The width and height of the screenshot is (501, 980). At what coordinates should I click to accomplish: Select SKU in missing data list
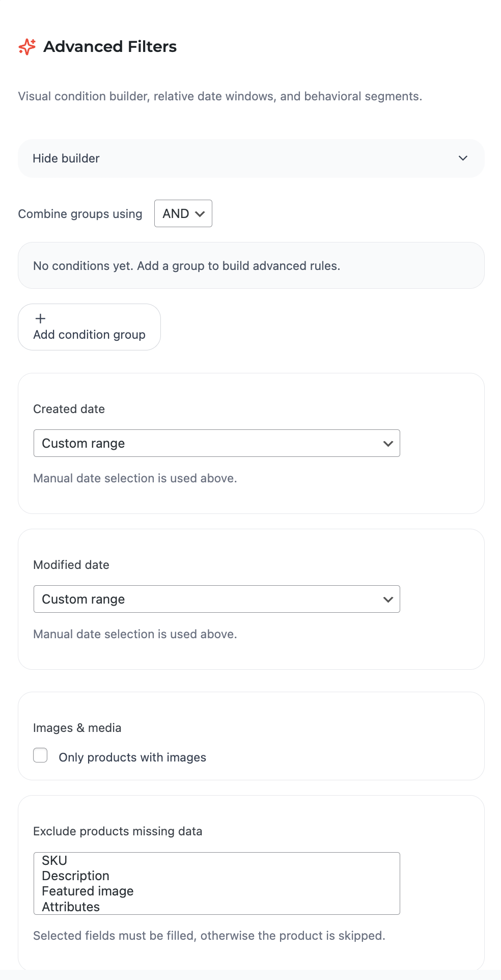[54, 860]
